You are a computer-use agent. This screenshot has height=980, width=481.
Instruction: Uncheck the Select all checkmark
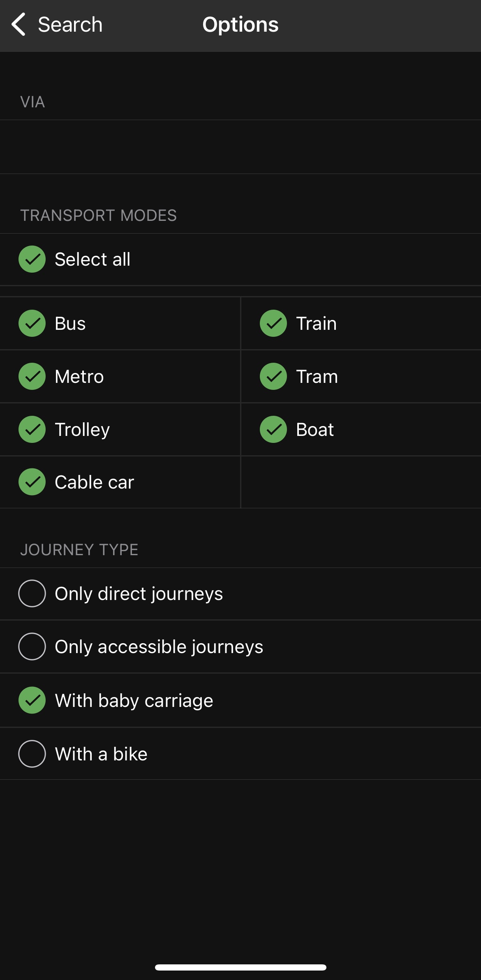pos(32,259)
